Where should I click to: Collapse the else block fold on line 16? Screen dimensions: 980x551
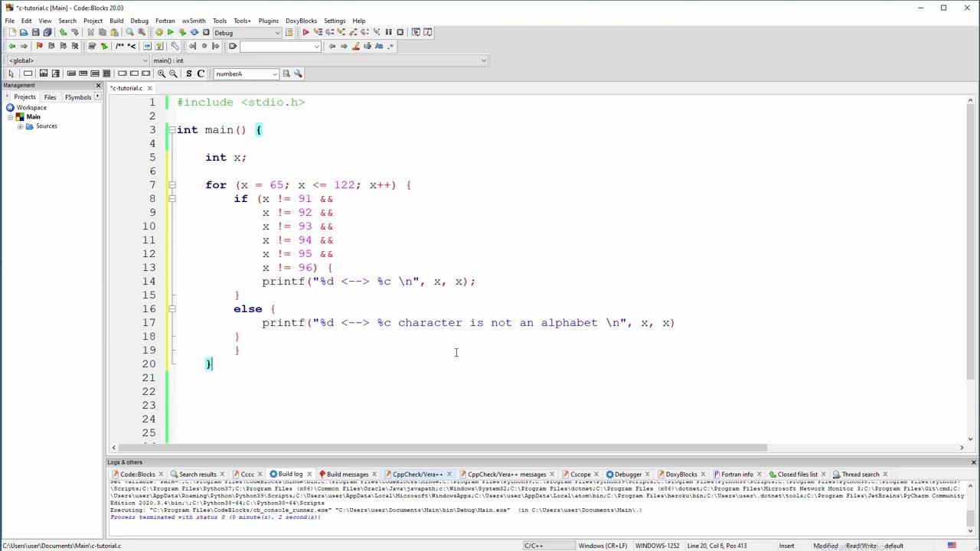click(x=171, y=309)
